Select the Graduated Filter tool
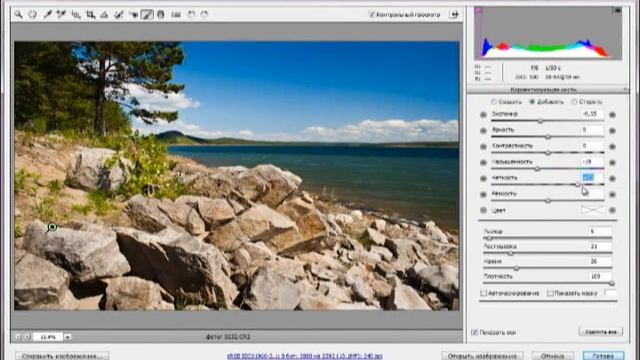Viewport: 640px width, 360px height. (161, 15)
